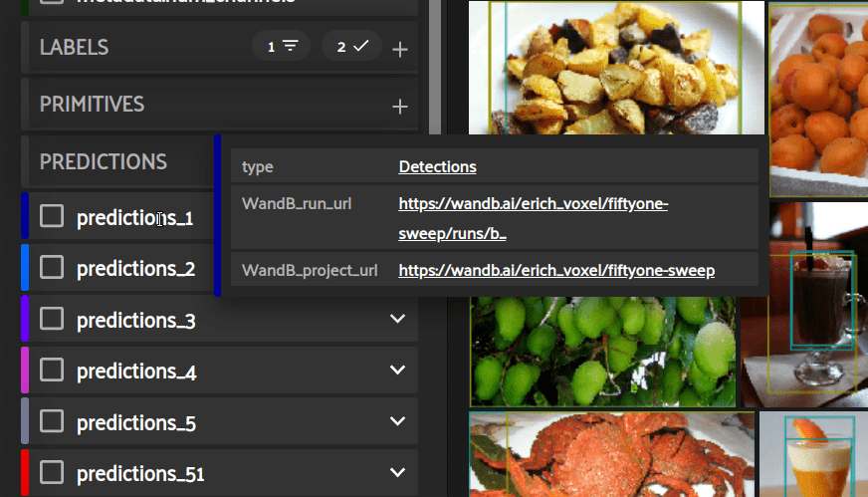
Task: Enable predictions_1 checkbox
Action: (52, 216)
